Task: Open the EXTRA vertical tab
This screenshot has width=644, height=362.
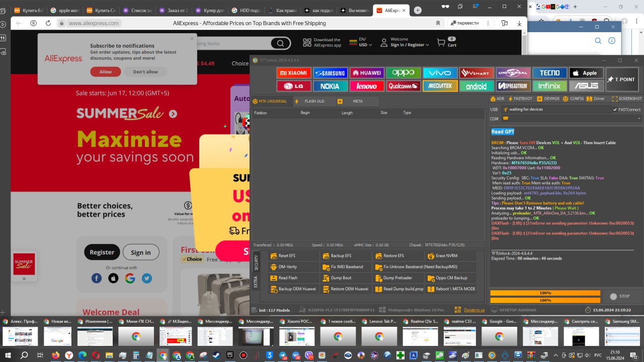Action: coord(256,283)
